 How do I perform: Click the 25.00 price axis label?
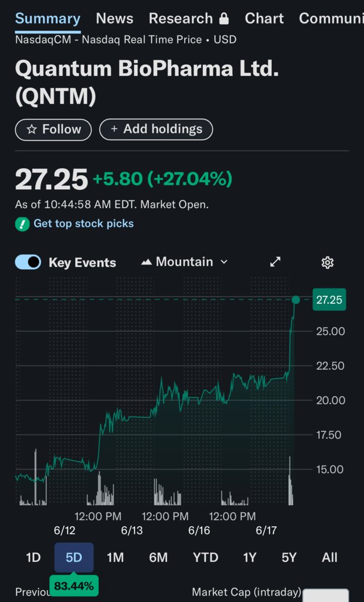click(330, 332)
